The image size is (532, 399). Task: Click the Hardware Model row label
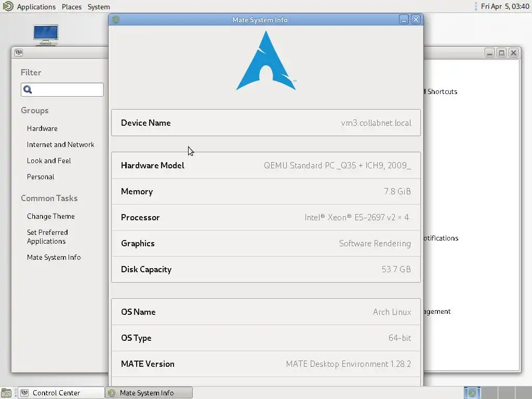[153, 166]
